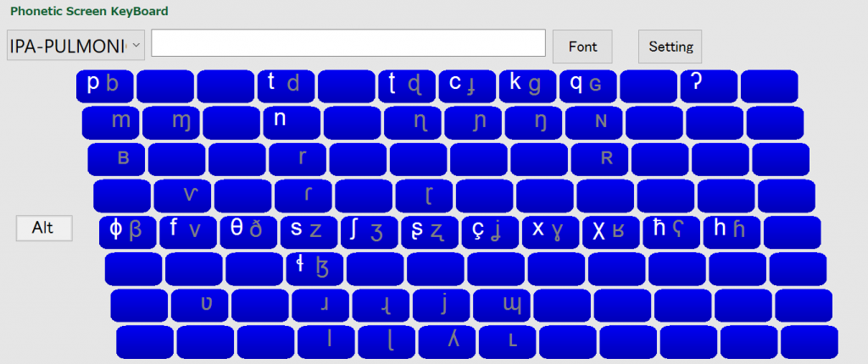Tap the retroflex lateral 'ɭ' key
This screenshot has height=364, width=868.
[386, 342]
